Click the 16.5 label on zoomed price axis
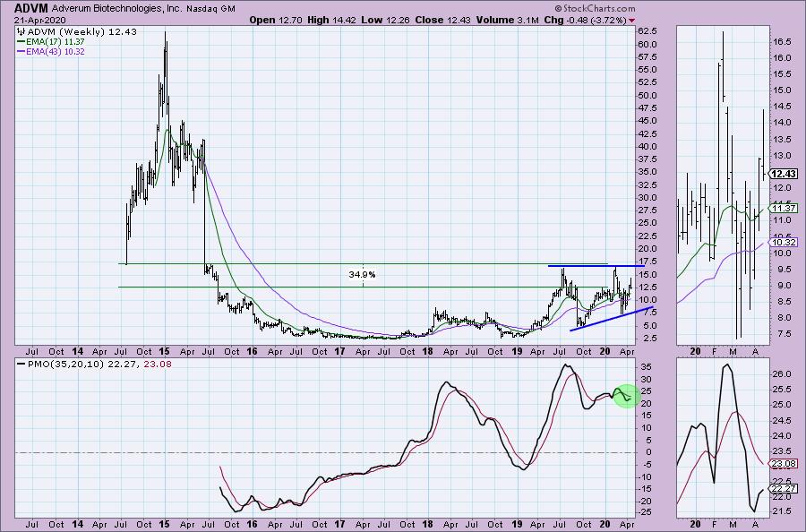The height and width of the screenshot is (532, 806). coord(781,41)
